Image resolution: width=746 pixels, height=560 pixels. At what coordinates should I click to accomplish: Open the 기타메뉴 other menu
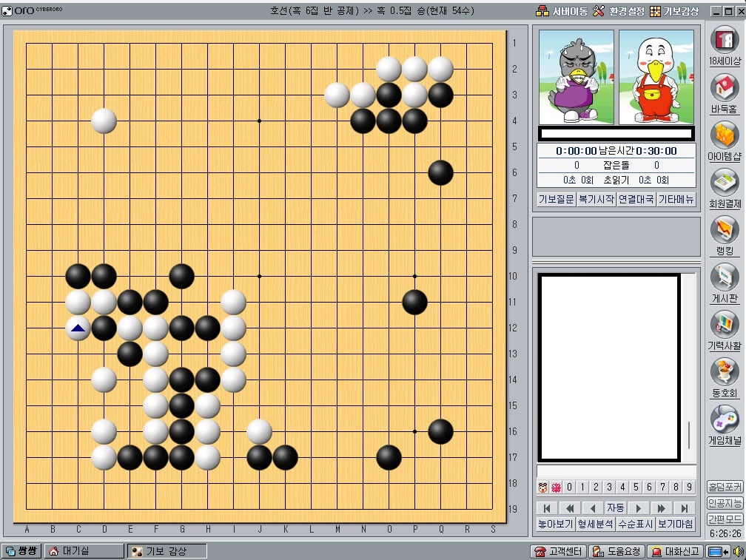pyautogui.click(x=676, y=199)
